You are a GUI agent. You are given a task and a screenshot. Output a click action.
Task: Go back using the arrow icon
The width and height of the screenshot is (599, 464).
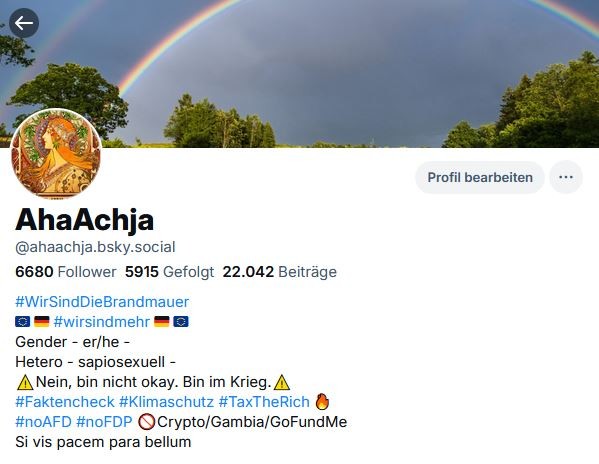coord(24,23)
